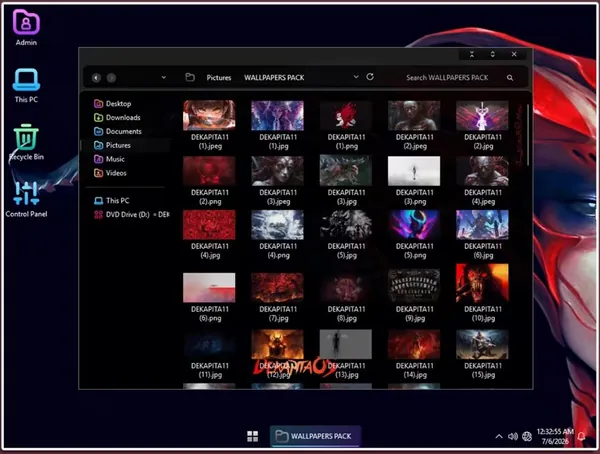This screenshot has width=600, height=454.
Task: Open the network globe tray icon
Action: (x=527, y=436)
